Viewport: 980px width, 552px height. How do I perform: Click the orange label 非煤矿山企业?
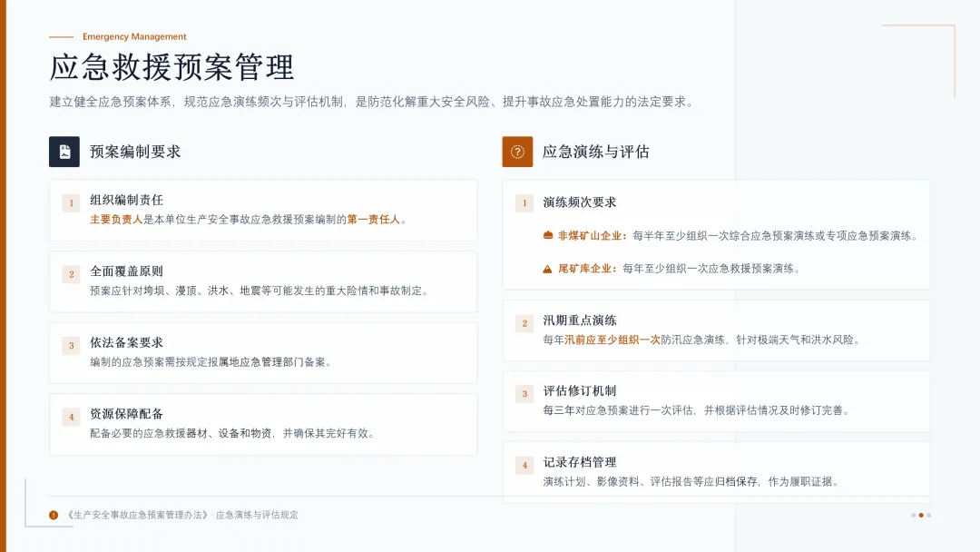(x=592, y=236)
